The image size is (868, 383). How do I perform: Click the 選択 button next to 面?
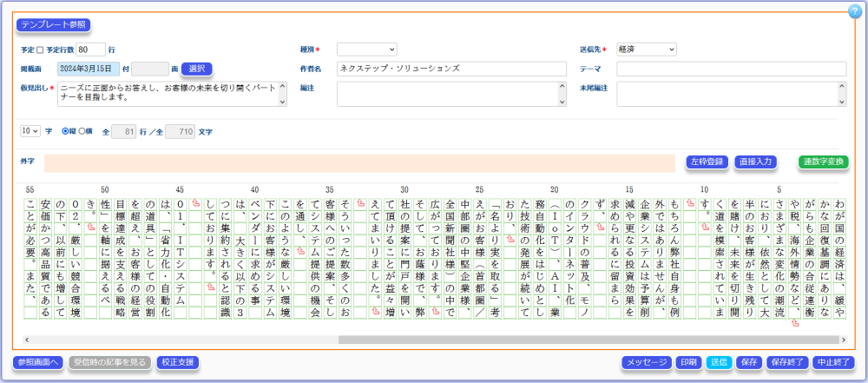point(197,69)
